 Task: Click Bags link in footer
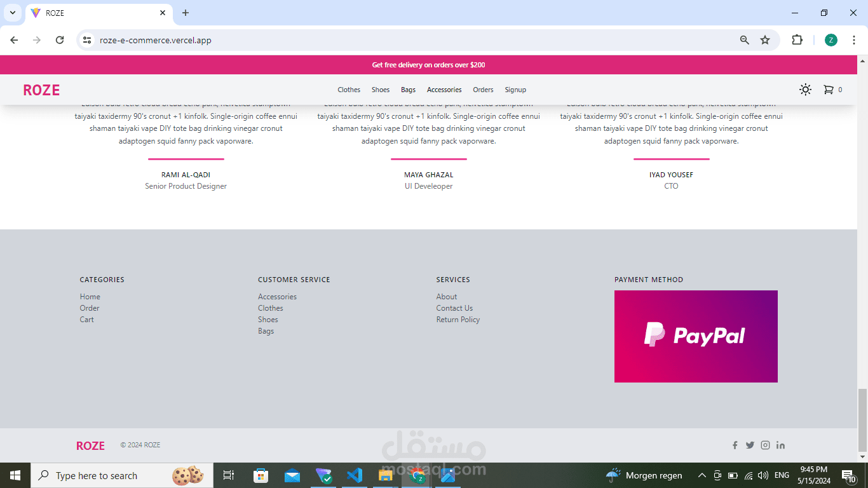(266, 331)
